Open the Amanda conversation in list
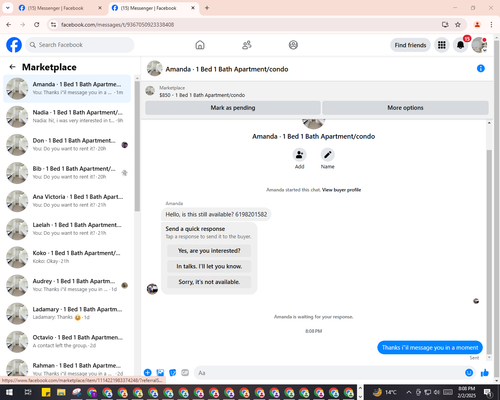The width and height of the screenshot is (500, 400). [67, 88]
